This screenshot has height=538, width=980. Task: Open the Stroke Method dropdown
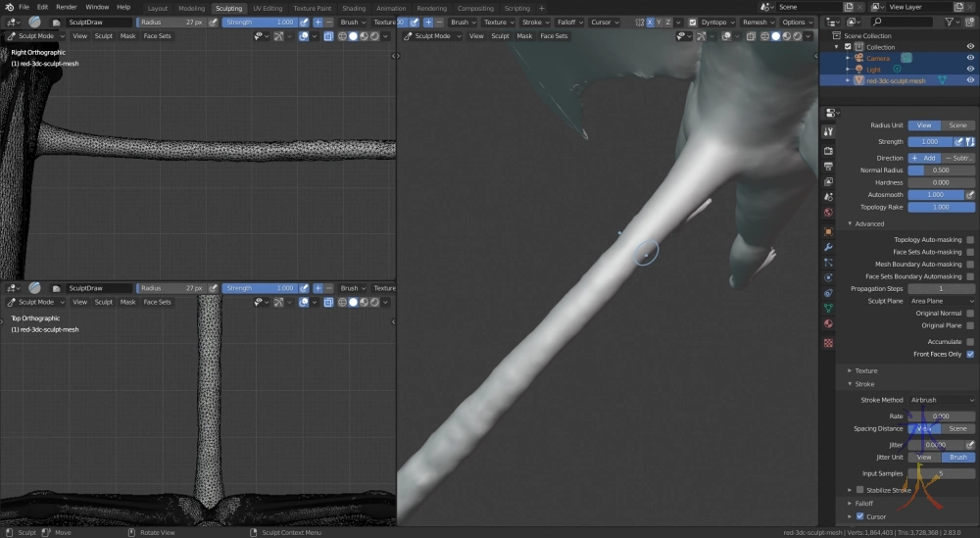pos(942,400)
